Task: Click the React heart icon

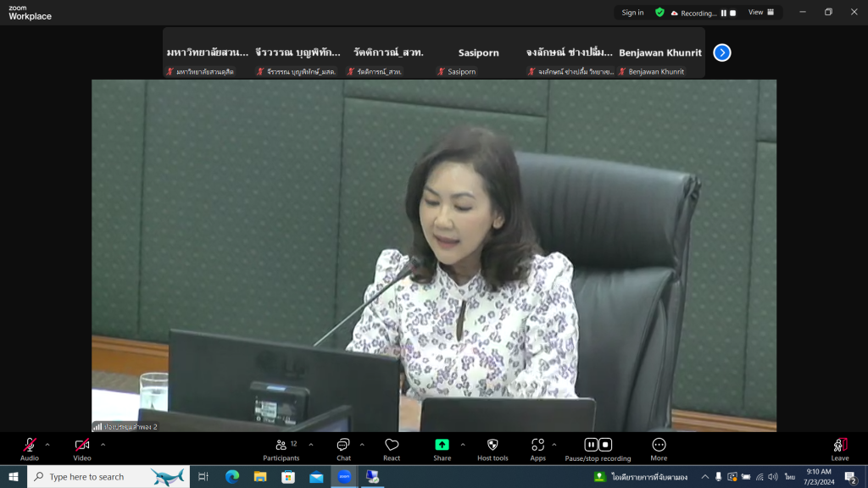Action: click(392, 448)
